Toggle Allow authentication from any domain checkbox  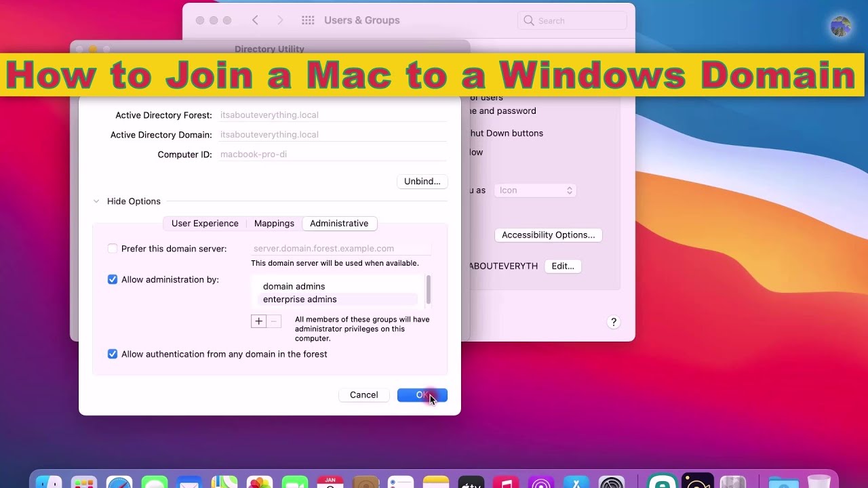113,354
